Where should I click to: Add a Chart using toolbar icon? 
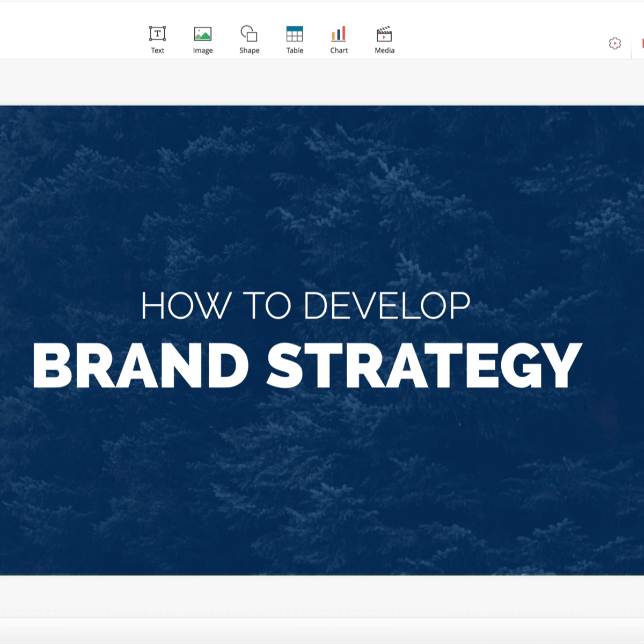[x=339, y=40]
